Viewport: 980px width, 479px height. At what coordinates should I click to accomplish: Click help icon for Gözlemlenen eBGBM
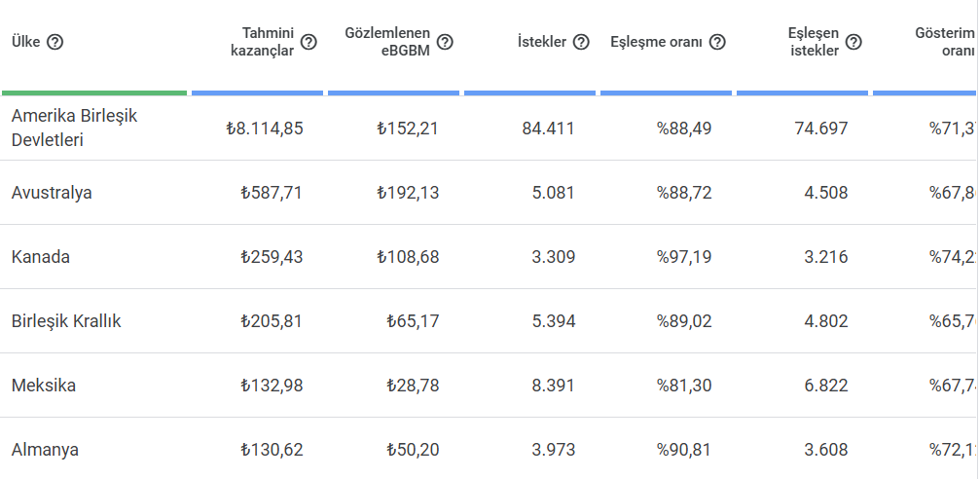[445, 43]
